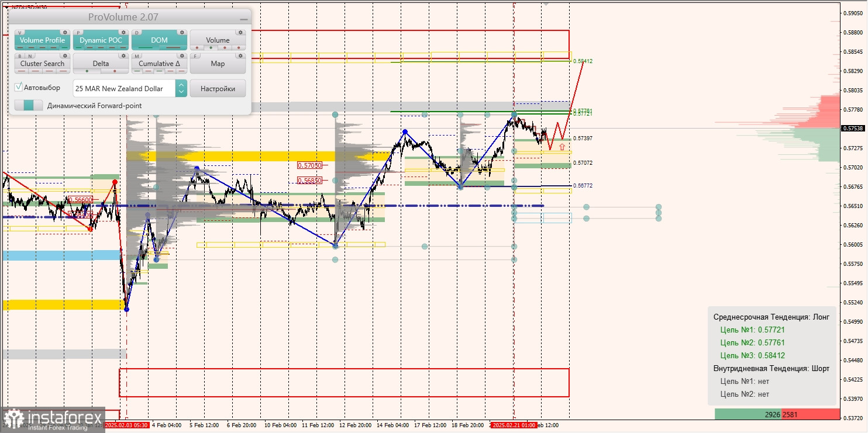This screenshot has height=433, width=868.
Task: Open DOM gear settings
Action: tap(182, 33)
